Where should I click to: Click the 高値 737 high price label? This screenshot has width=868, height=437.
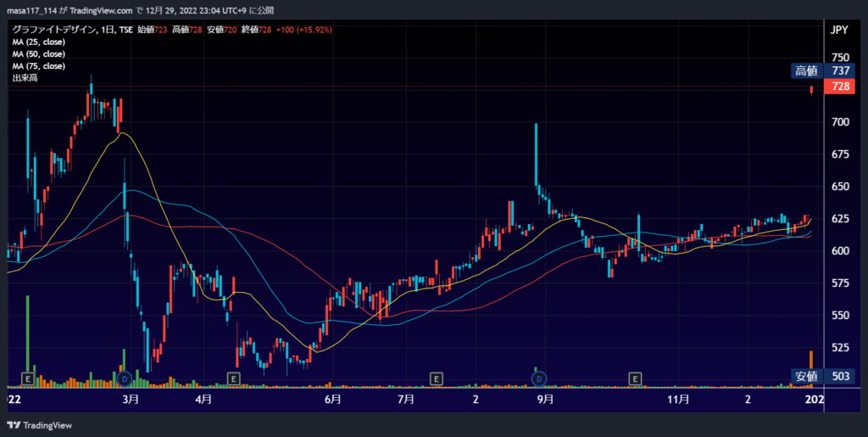pyautogui.click(x=824, y=70)
